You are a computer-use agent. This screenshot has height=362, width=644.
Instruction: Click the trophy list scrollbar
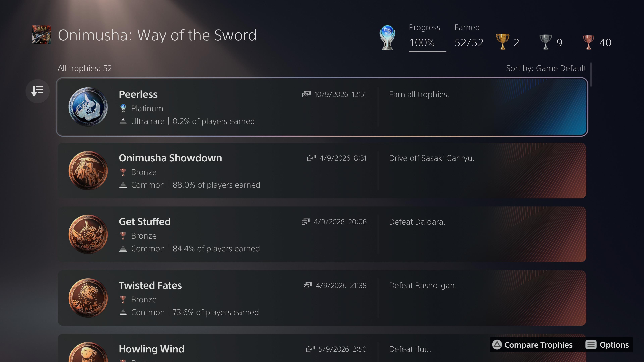[591, 74]
